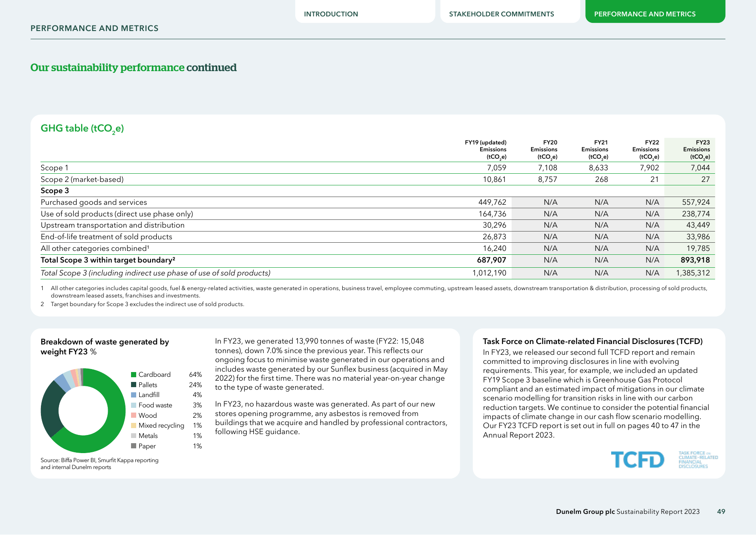Open the Introduction tab
Viewport: 756px width, 535px height.
[365, 12]
